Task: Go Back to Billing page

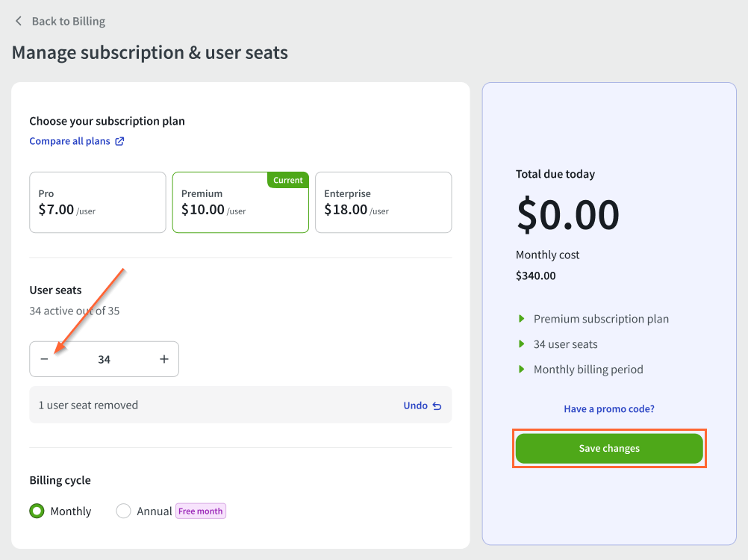Action: 68,21
